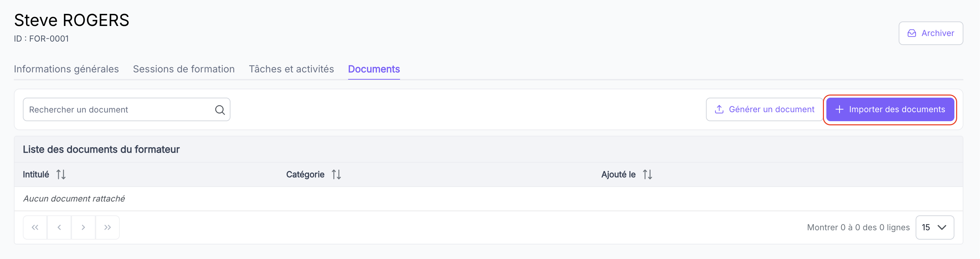This screenshot has width=980, height=259.
Task: Open the rows-per-page dropdown showing 15
Action: point(934,227)
